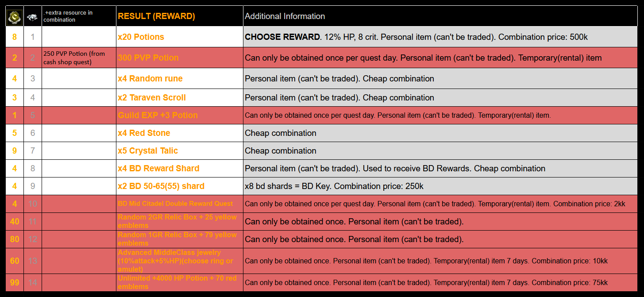644x297 pixels.
Task: Click the diamond icon in table header
Action: tap(32, 16)
